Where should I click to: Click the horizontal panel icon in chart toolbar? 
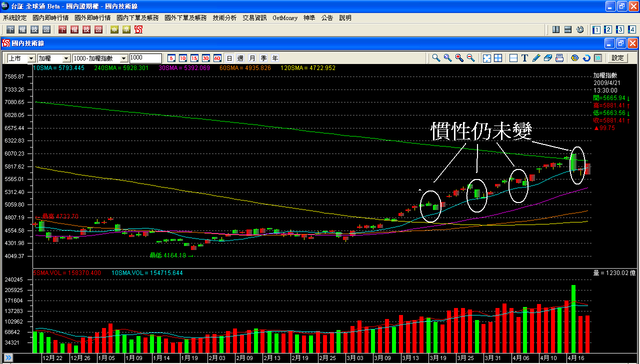click(x=513, y=58)
